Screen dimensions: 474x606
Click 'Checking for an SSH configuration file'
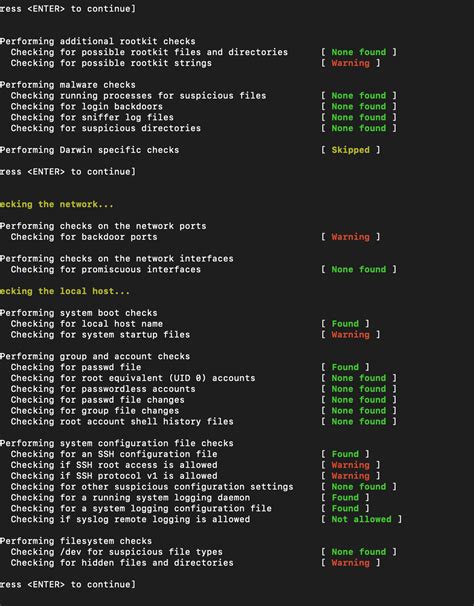tap(114, 454)
